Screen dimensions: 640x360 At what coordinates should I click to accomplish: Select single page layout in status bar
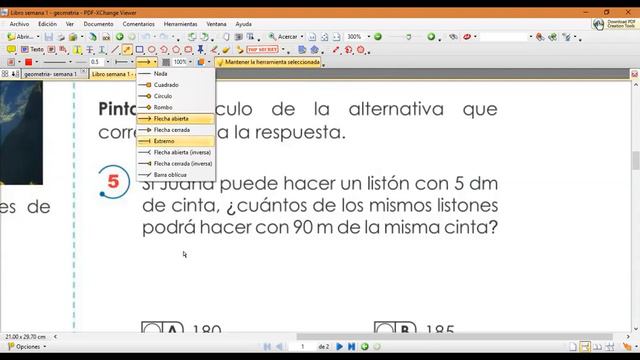tap(573, 347)
